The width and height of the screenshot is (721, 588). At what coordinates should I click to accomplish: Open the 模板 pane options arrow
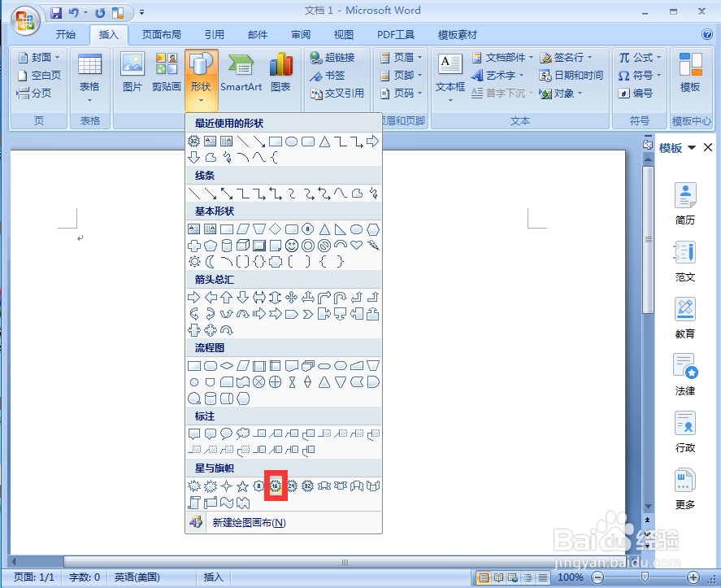click(x=692, y=148)
